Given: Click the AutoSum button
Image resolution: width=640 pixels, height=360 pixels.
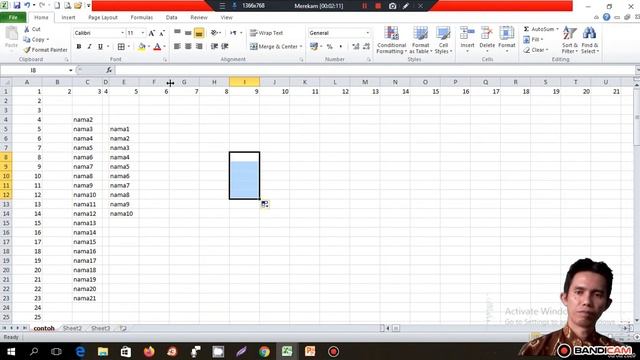Looking at the screenshot, I should coord(540,29).
